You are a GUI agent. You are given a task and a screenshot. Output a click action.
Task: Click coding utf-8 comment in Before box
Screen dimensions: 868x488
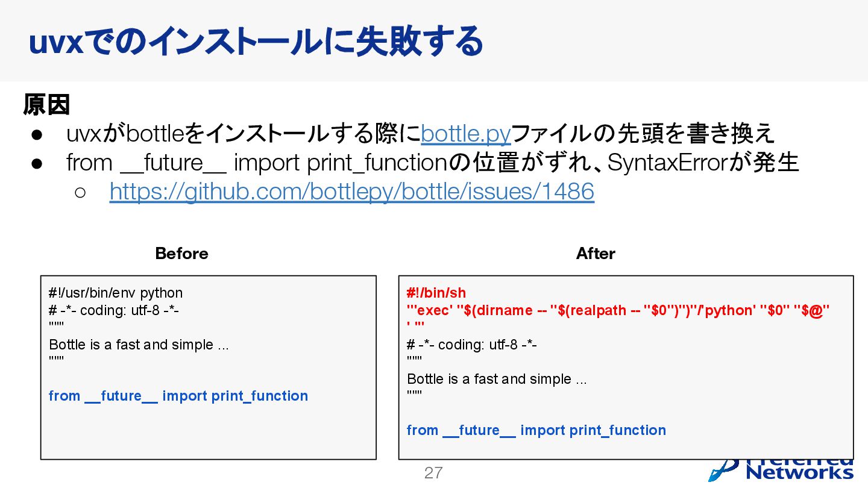114,310
